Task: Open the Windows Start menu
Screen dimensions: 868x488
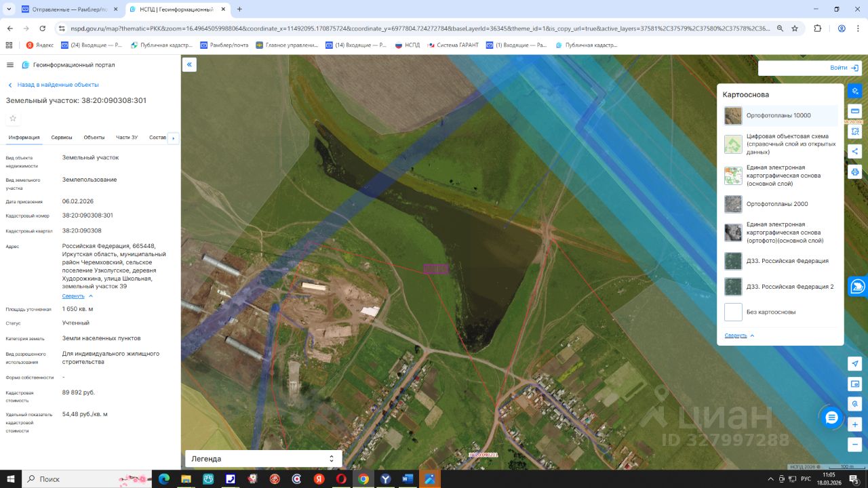Action: click(11, 479)
